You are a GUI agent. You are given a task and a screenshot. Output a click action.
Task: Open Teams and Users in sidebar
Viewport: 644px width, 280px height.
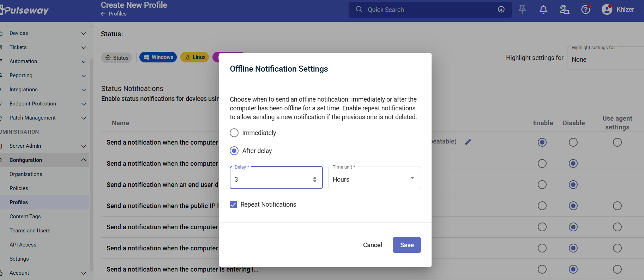pyautogui.click(x=30, y=231)
